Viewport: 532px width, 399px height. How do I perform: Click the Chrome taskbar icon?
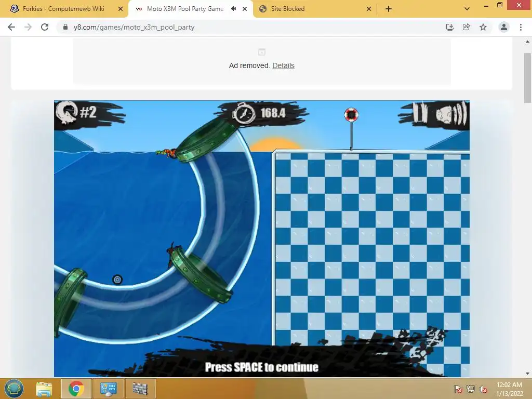click(76, 389)
